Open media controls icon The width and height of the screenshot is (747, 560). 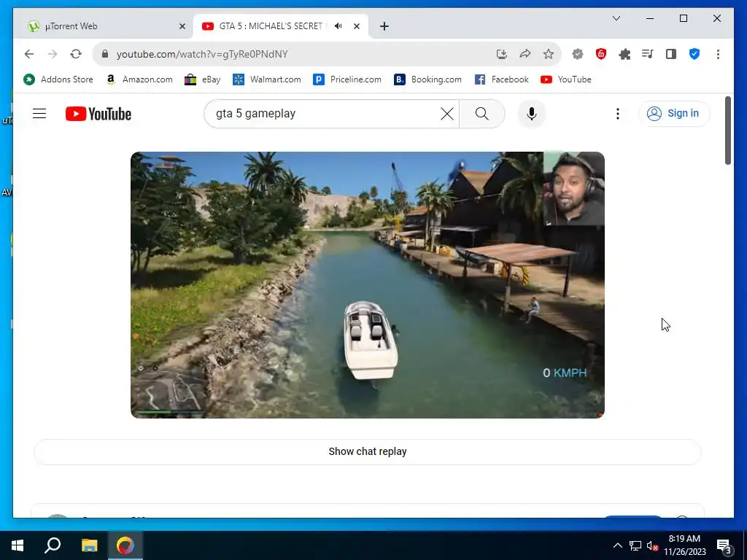[648, 54]
